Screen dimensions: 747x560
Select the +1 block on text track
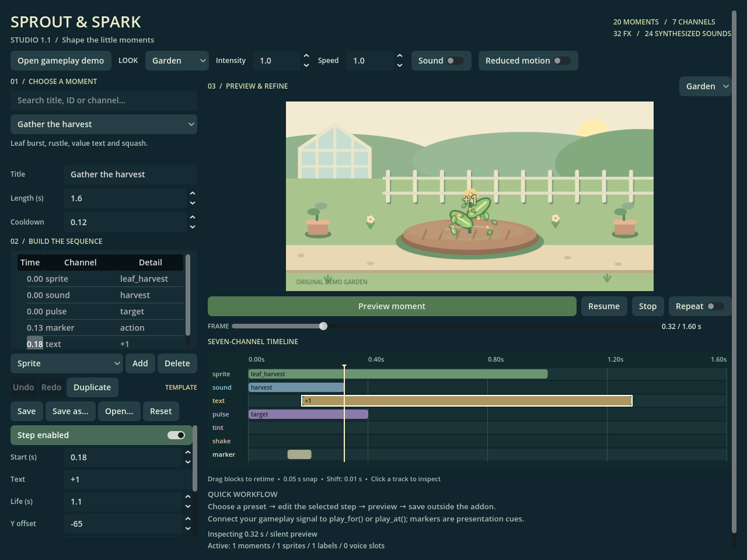coord(467,401)
